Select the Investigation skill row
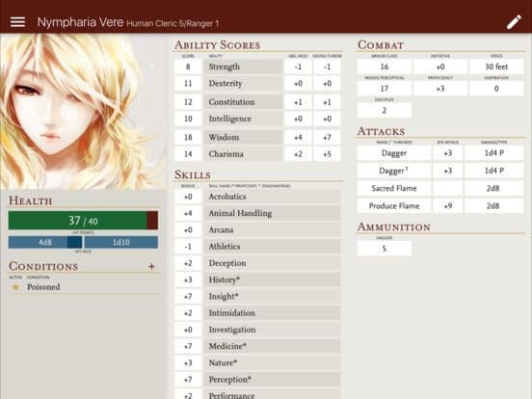 click(272, 330)
